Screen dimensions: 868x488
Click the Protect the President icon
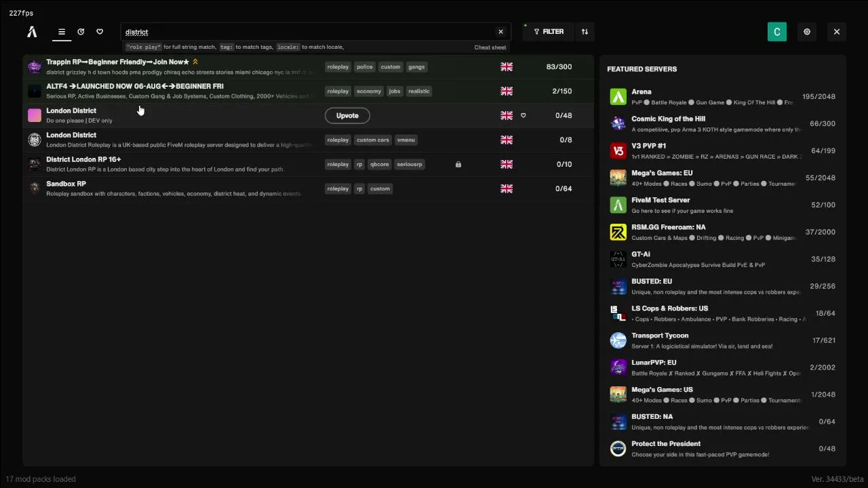(618, 449)
